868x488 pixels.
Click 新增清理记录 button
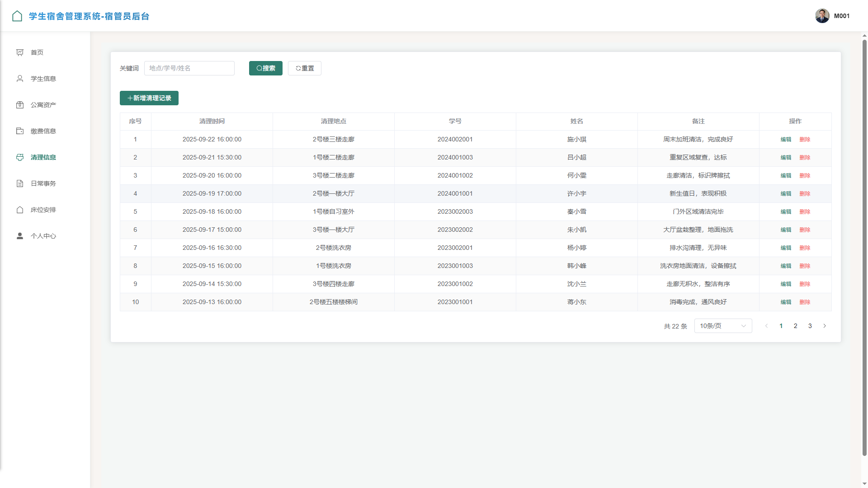pos(149,98)
